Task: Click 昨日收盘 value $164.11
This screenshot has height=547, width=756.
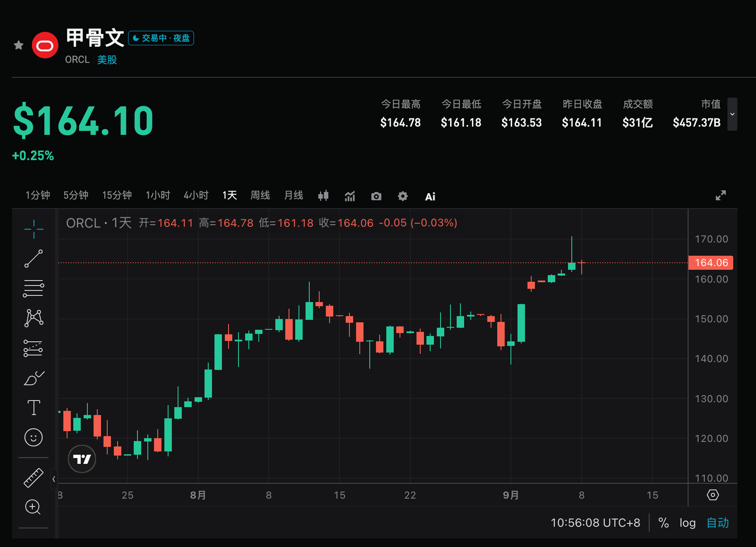Action: click(582, 123)
